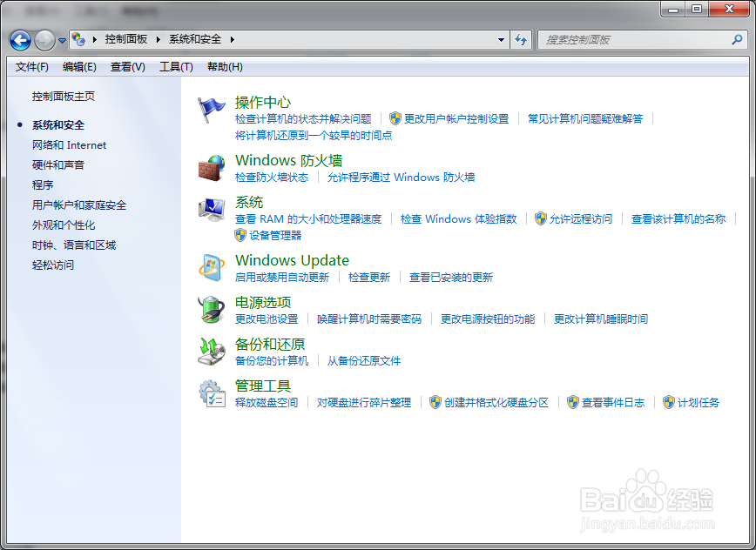This screenshot has width=756, height=550.
Task: Open 外观和个性化 category
Action: tap(64, 225)
